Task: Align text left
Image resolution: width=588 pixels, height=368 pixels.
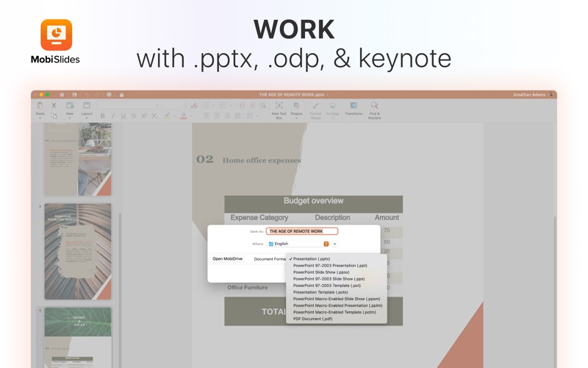Action: click(x=207, y=116)
